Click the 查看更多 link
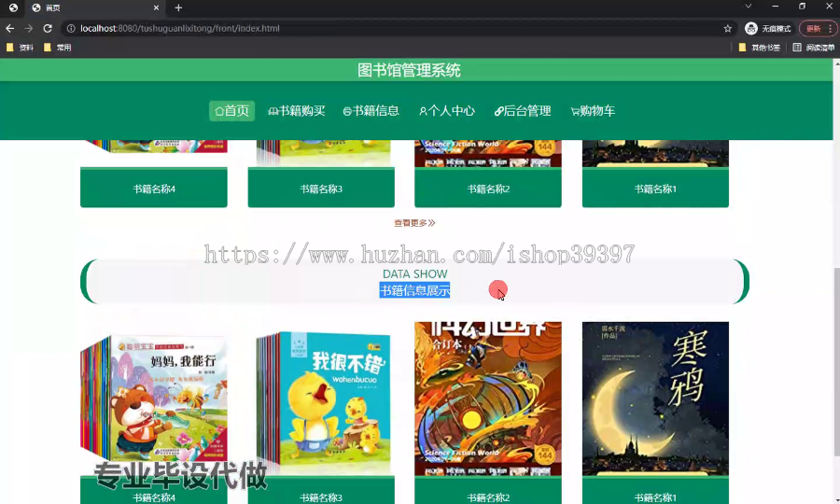840x504 pixels. tap(414, 223)
